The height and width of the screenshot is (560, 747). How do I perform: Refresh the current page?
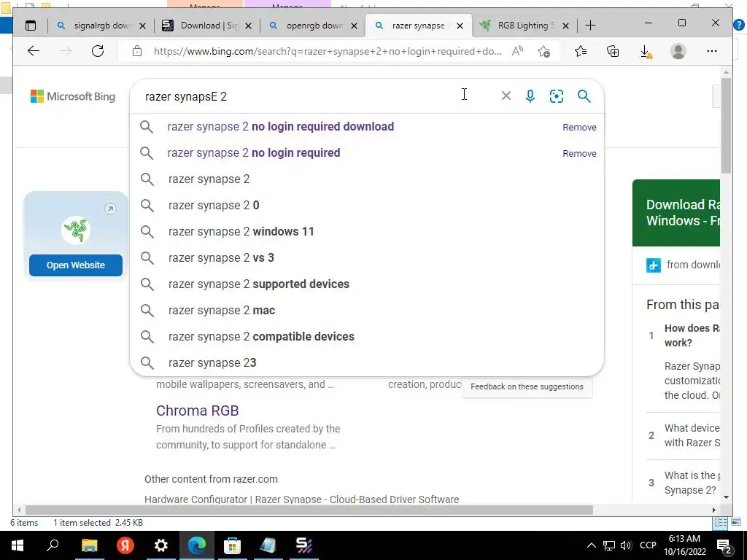[98, 51]
